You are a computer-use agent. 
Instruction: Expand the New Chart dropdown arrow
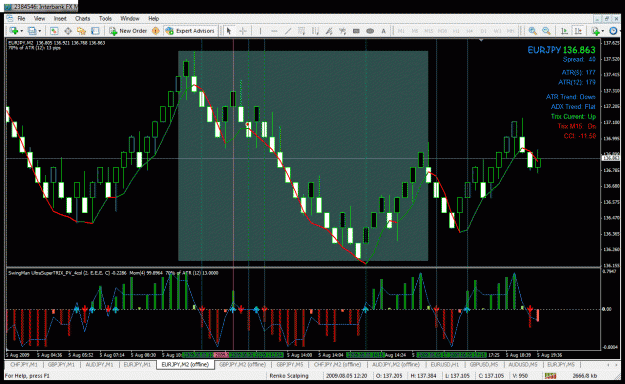pos(21,31)
